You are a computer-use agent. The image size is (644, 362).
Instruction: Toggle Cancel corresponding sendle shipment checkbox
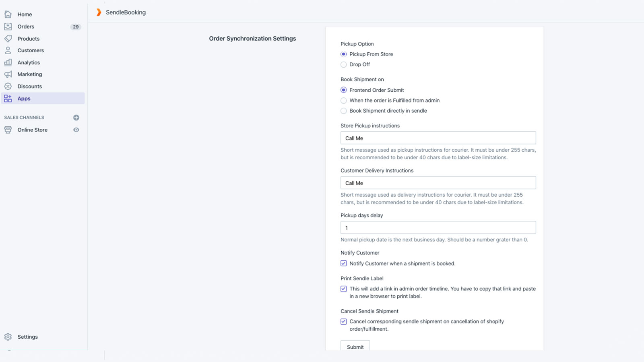click(x=343, y=321)
